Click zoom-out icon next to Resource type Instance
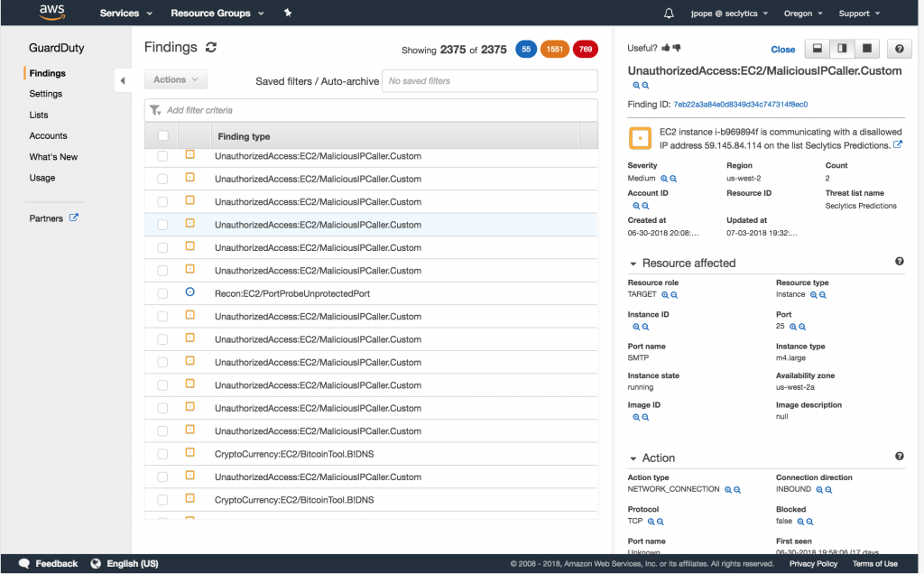This screenshot has height=574, width=924. click(823, 294)
